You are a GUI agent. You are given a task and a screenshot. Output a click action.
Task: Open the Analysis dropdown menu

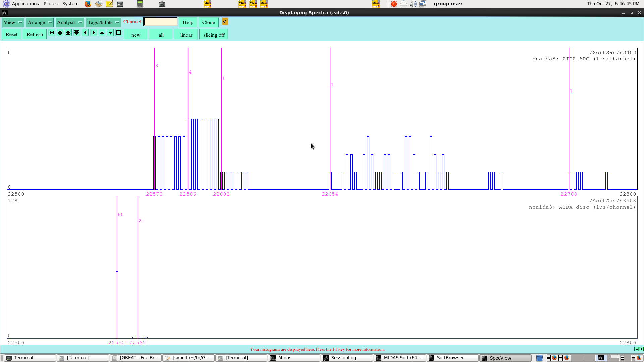pos(70,22)
